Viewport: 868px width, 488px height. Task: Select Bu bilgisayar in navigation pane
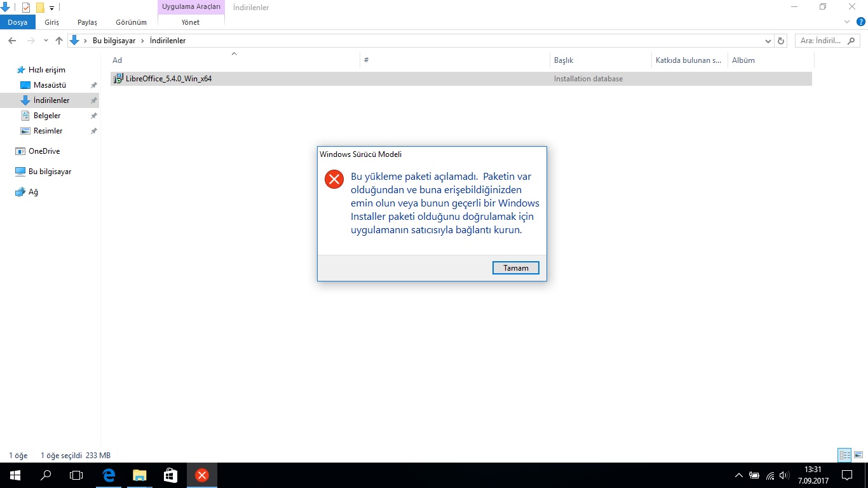point(50,172)
